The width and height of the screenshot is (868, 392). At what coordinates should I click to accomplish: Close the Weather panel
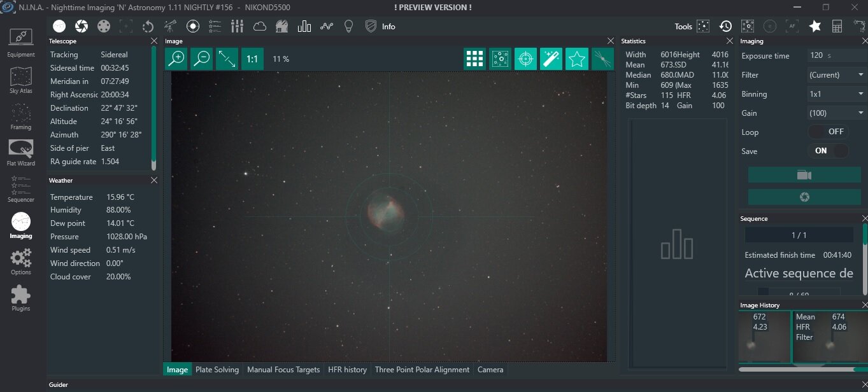(x=153, y=180)
